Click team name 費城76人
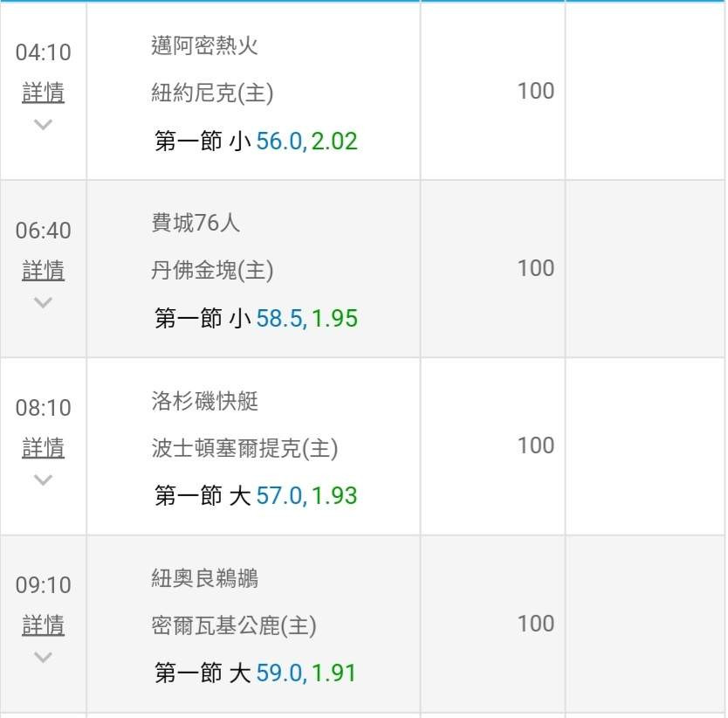This screenshot has height=718, width=728. coord(196,223)
